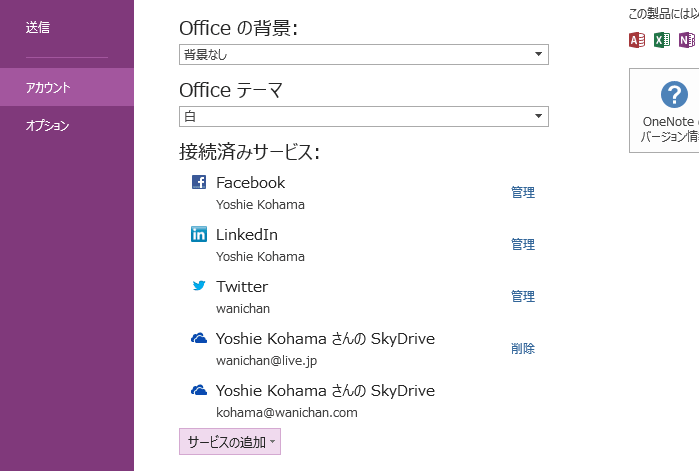
Task: Click 管理 link for Facebook
Action: click(523, 192)
